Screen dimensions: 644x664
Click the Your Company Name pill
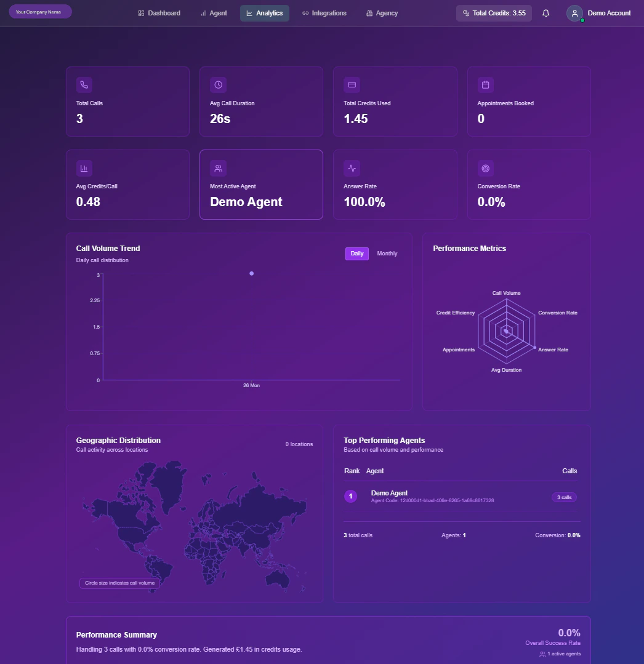[39, 11]
